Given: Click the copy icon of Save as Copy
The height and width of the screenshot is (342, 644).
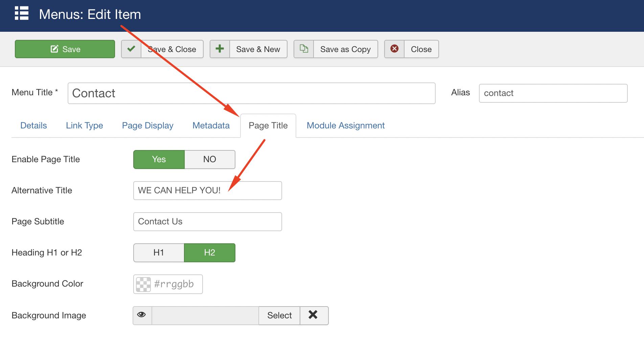Looking at the screenshot, I should (x=304, y=49).
